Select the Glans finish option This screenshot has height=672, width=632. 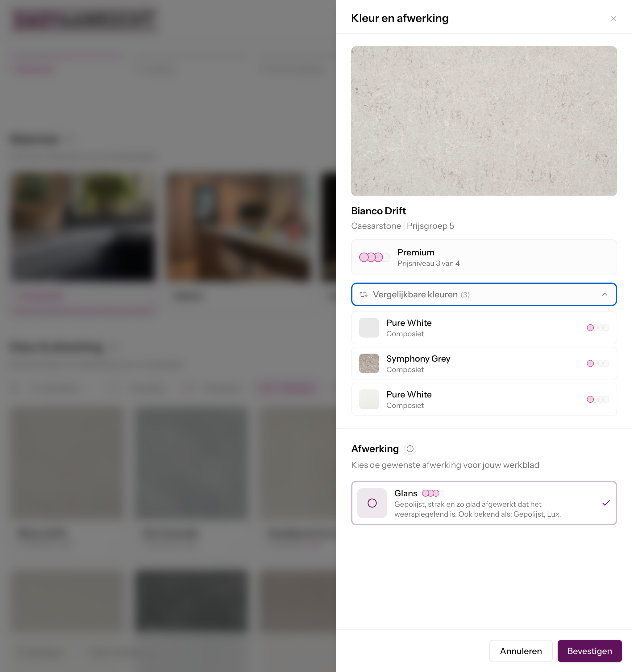[484, 503]
